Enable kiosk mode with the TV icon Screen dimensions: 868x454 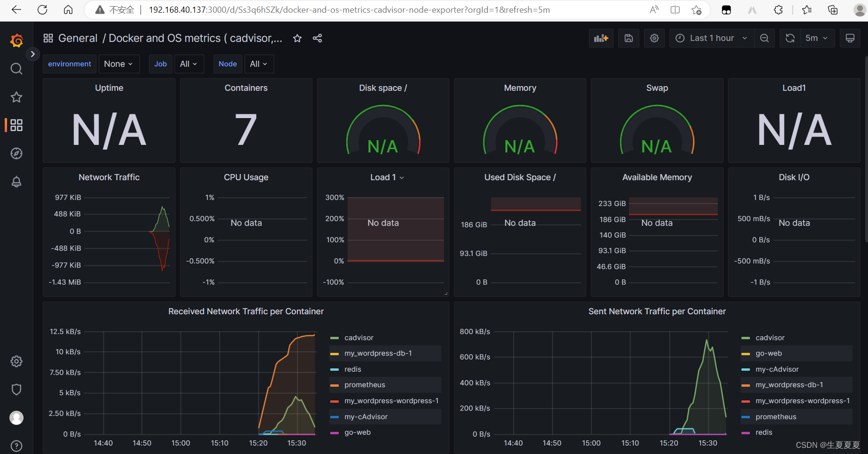(x=850, y=38)
